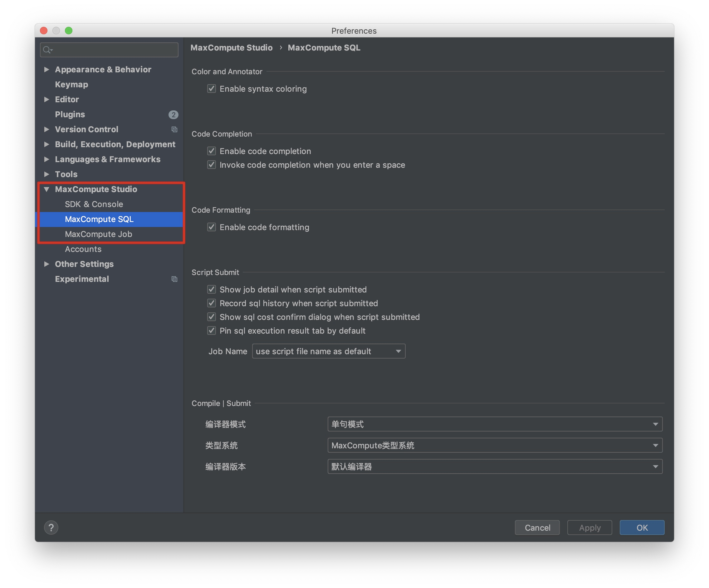Select the Keymap settings page
Screen dimensions: 709x588
pyautogui.click(x=71, y=84)
